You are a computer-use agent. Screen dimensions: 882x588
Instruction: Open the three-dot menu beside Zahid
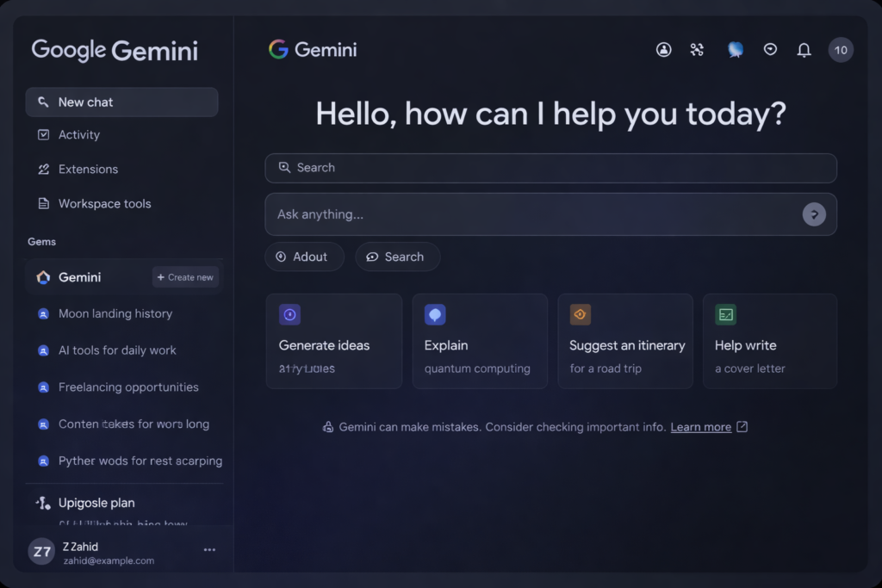pyautogui.click(x=209, y=549)
